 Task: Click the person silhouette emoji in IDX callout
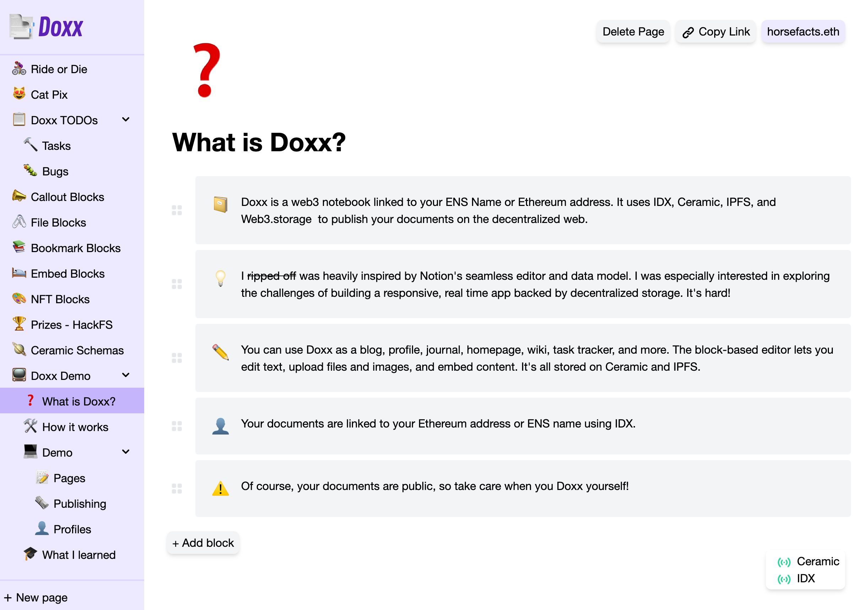click(x=221, y=426)
